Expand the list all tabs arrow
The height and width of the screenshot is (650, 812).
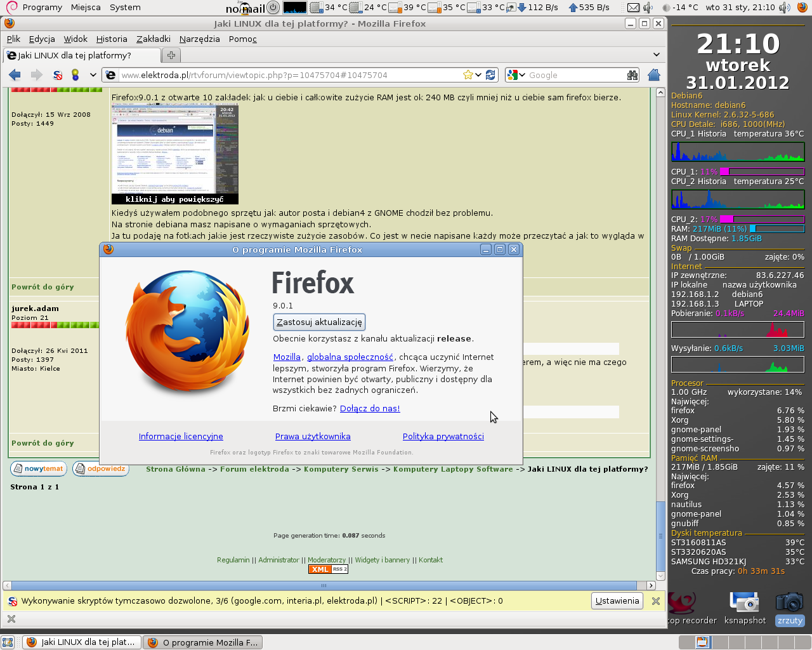(x=657, y=55)
